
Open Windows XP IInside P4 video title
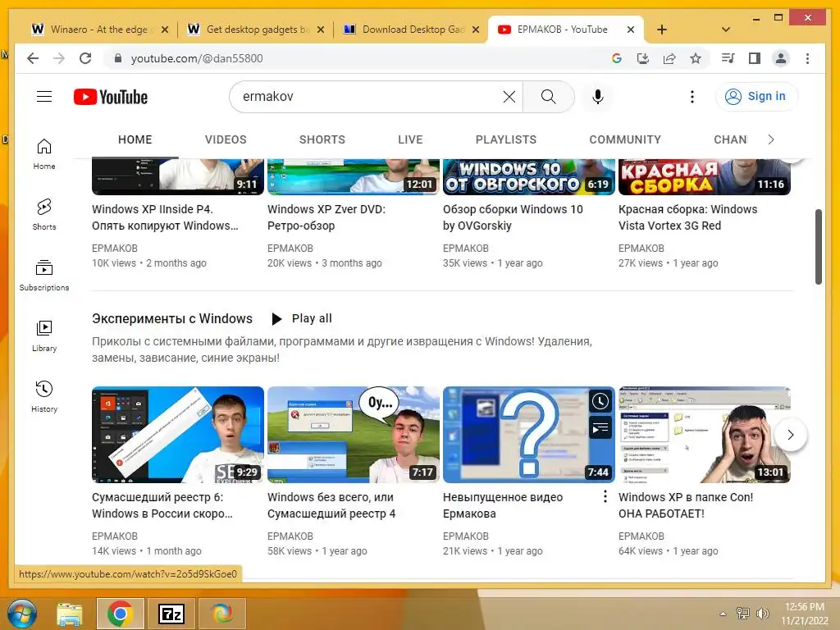pyautogui.click(x=165, y=217)
